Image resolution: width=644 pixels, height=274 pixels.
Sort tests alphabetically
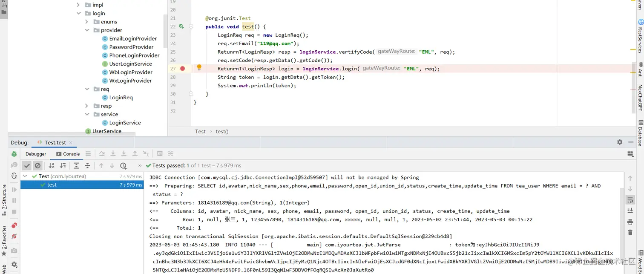(x=52, y=166)
